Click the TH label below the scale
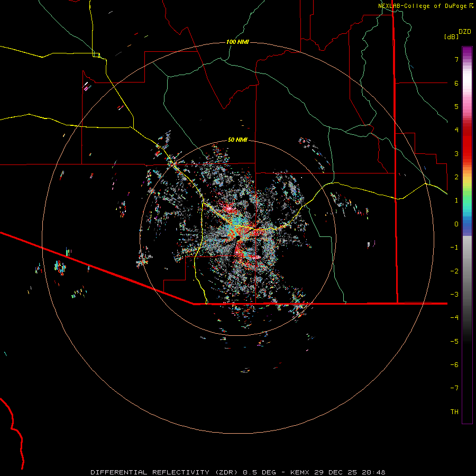Screen dimensions: 476x476 click(x=454, y=412)
